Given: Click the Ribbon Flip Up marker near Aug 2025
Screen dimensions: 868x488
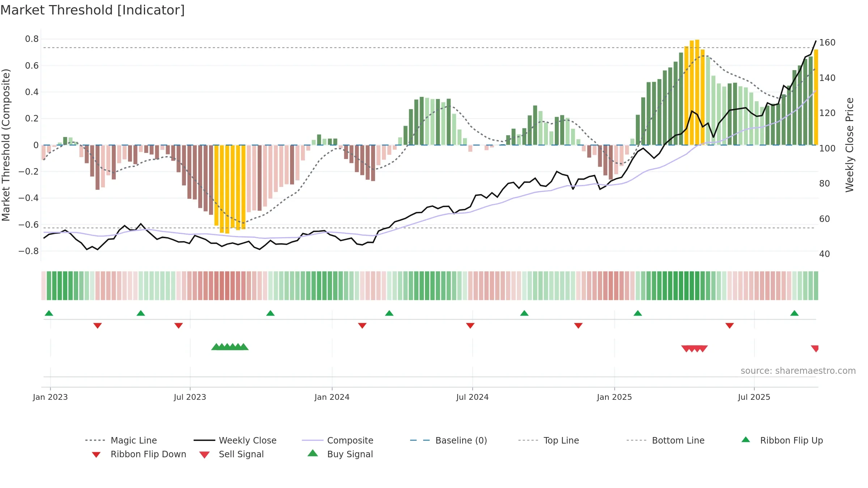Looking at the screenshot, I should pyautogui.click(x=795, y=313).
